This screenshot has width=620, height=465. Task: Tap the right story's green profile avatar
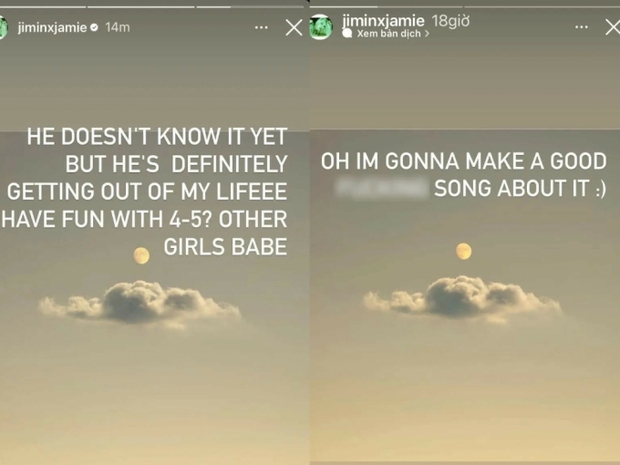coord(321,27)
